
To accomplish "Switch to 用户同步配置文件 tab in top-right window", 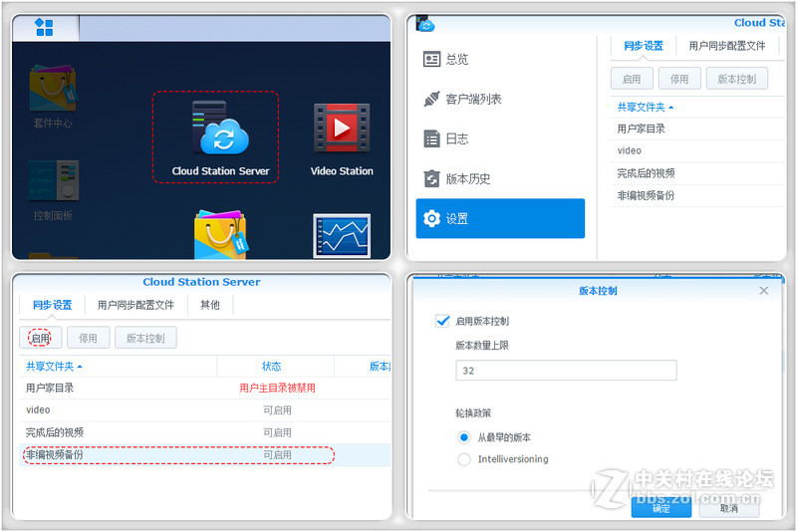I will (x=727, y=46).
